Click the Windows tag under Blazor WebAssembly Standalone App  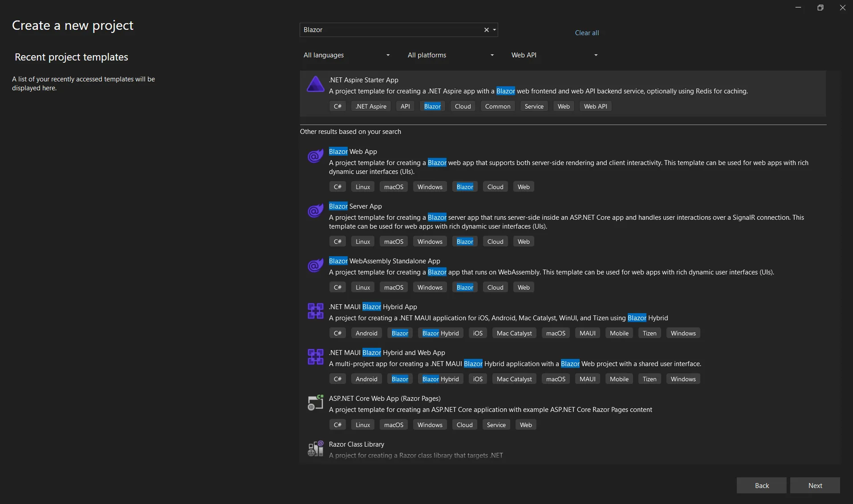pos(430,287)
